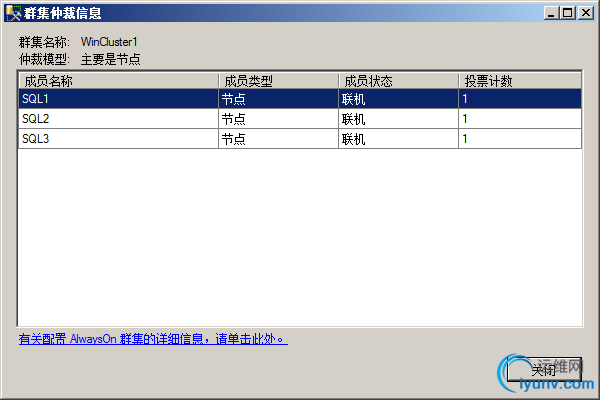This screenshot has width=600, height=400.
Task: Click the 主要是节点 quorum model value
Action: click(x=111, y=59)
